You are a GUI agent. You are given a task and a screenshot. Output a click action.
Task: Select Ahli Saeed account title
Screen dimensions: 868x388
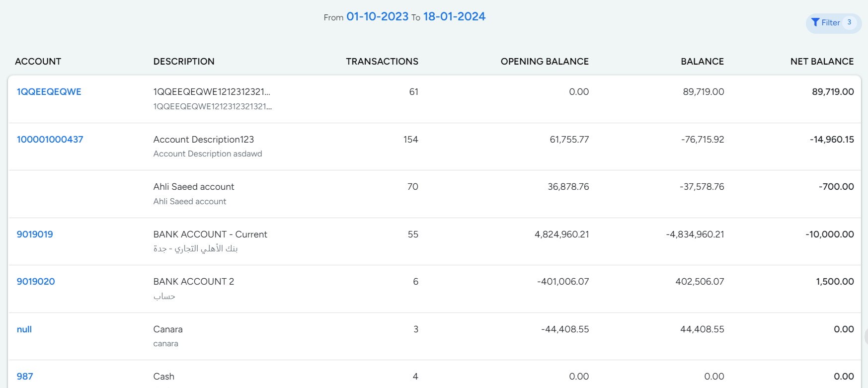point(194,187)
